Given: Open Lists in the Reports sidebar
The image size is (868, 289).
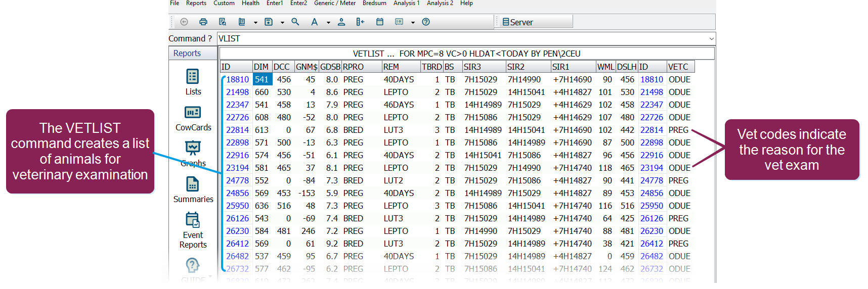Looking at the screenshot, I should (x=193, y=82).
